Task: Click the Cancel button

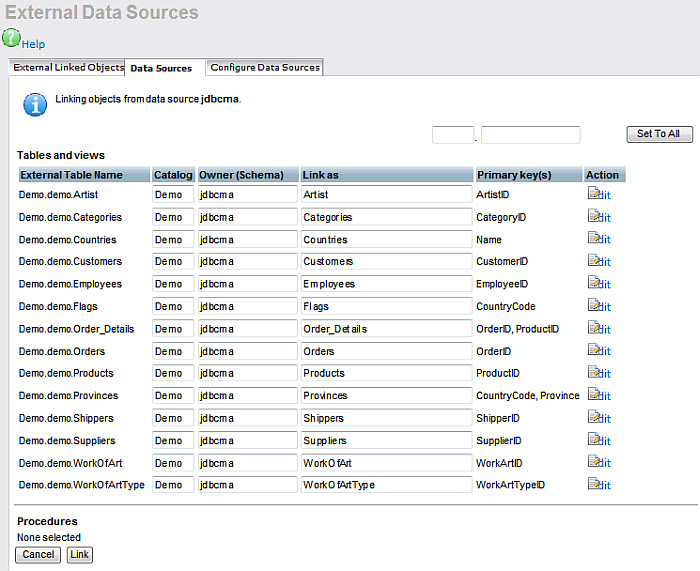Action: click(x=38, y=554)
